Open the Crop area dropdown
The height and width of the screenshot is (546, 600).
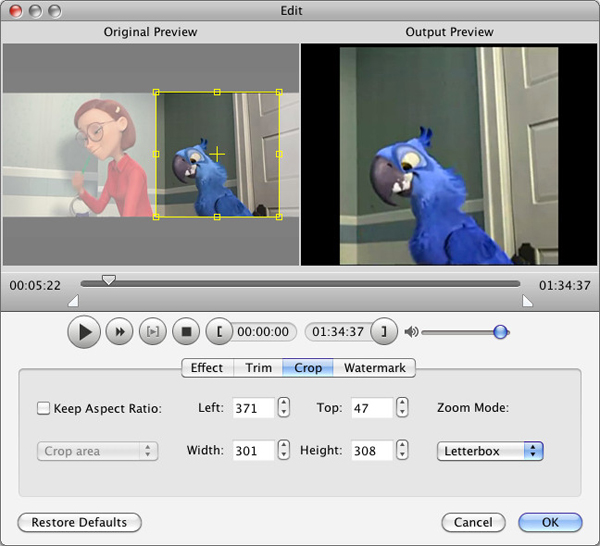[97, 451]
